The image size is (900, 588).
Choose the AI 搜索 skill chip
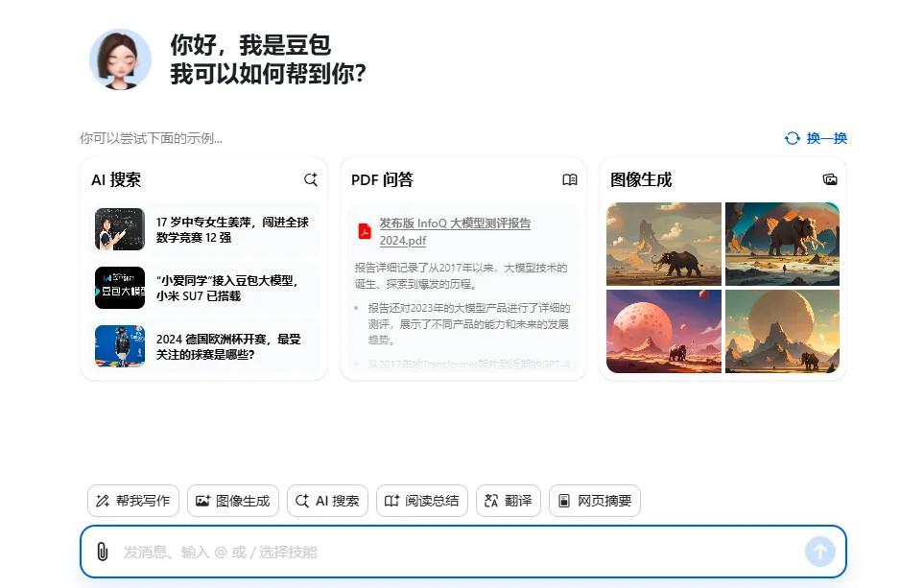[327, 501]
